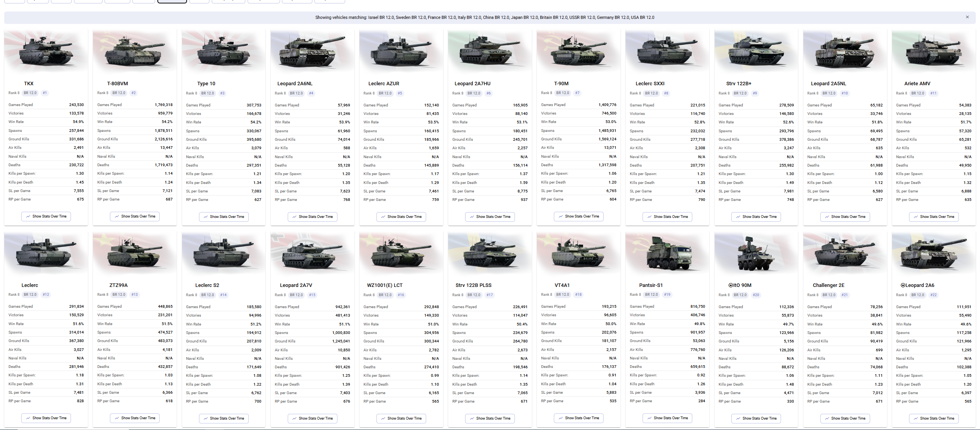Show Stats Over Time for T-90M
This screenshot has width=980, height=430.
coord(579,216)
